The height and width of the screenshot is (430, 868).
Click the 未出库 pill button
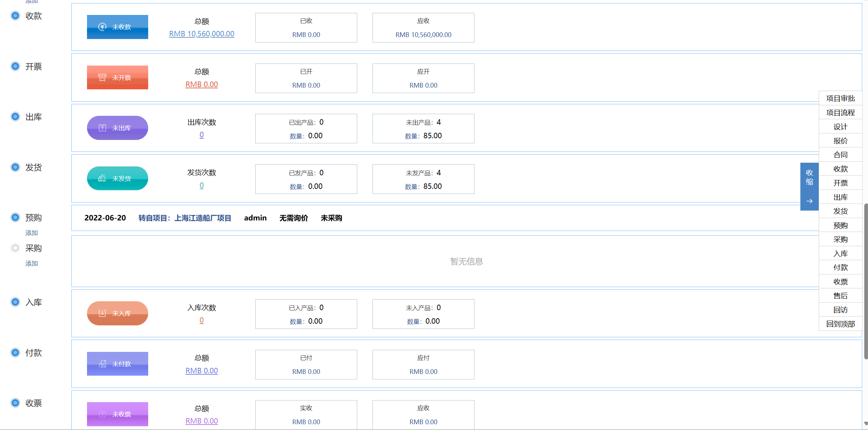point(117,128)
